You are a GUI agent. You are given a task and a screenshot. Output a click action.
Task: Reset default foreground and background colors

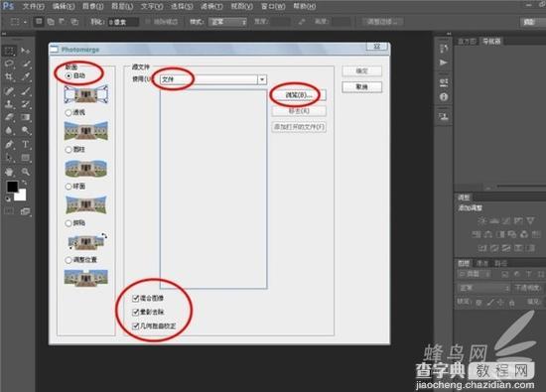(8, 198)
